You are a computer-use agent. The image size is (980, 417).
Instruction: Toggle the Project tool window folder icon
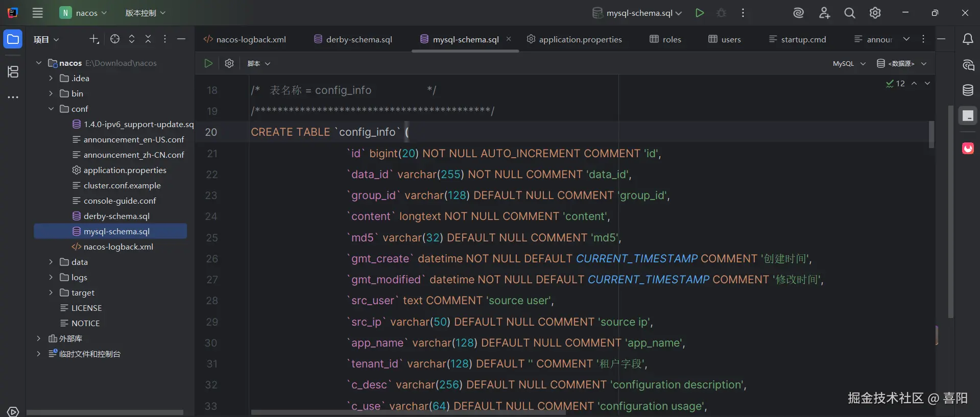pos(13,39)
